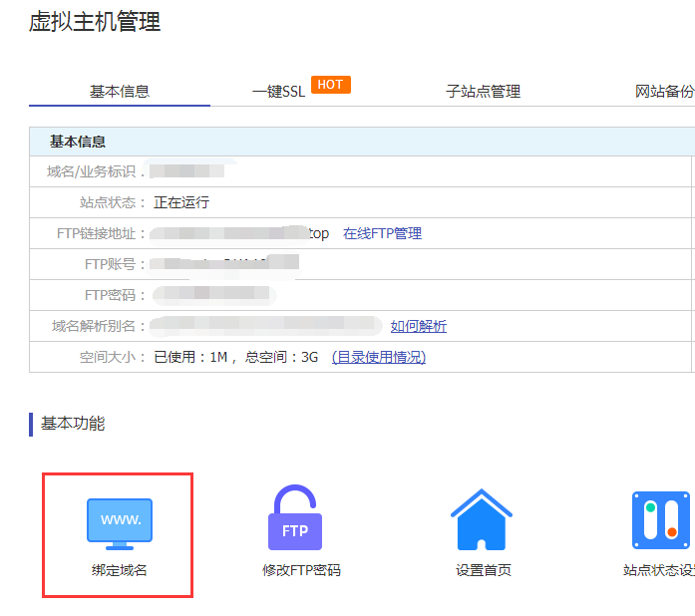Click the 修改FTP密码 text label
Image resolution: width=695 pixels, height=616 pixels.
pyautogui.click(x=294, y=570)
